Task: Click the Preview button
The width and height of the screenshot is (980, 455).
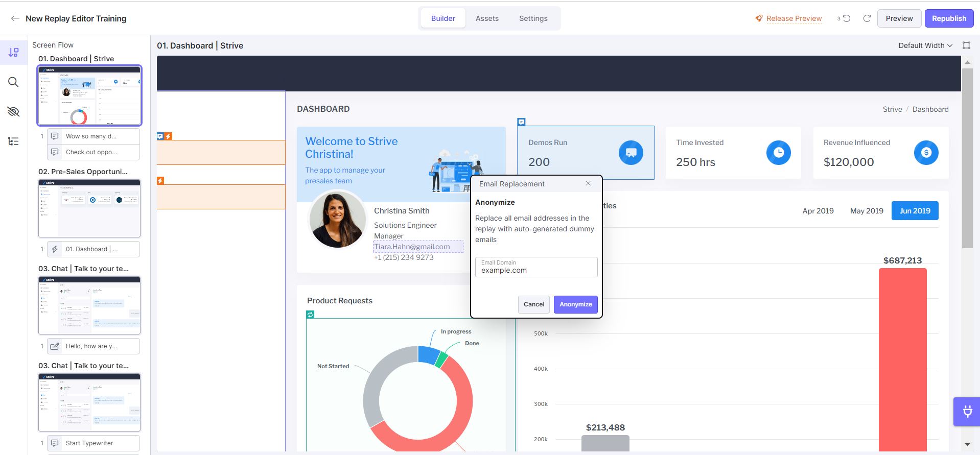Action: point(899,18)
